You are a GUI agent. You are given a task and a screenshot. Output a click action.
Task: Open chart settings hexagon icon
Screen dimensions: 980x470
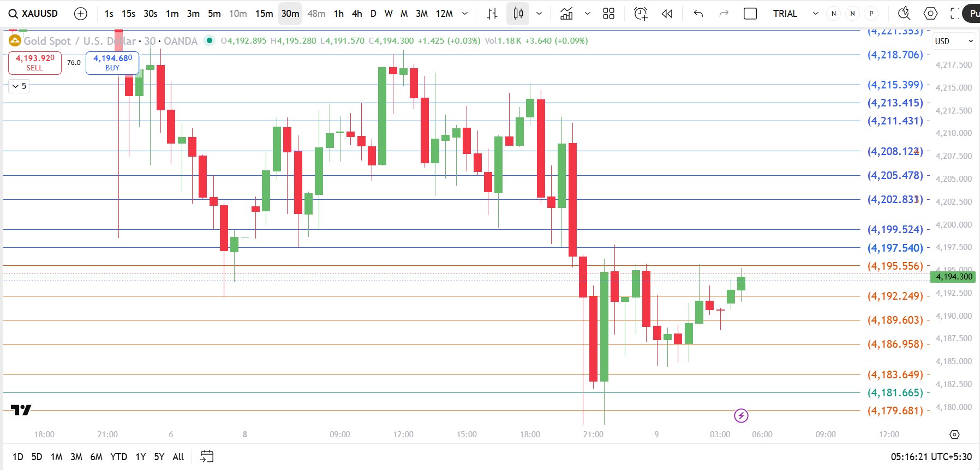(x=930, y=14)
